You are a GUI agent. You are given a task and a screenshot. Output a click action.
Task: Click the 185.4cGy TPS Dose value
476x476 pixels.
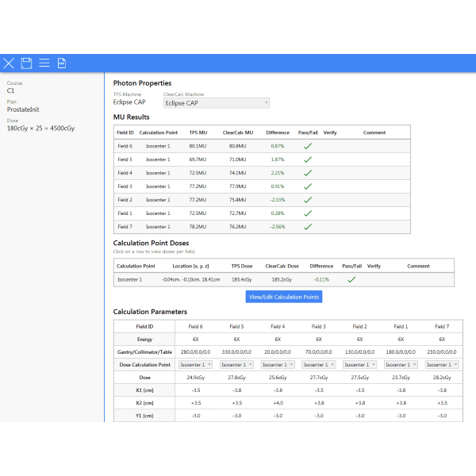242,279
